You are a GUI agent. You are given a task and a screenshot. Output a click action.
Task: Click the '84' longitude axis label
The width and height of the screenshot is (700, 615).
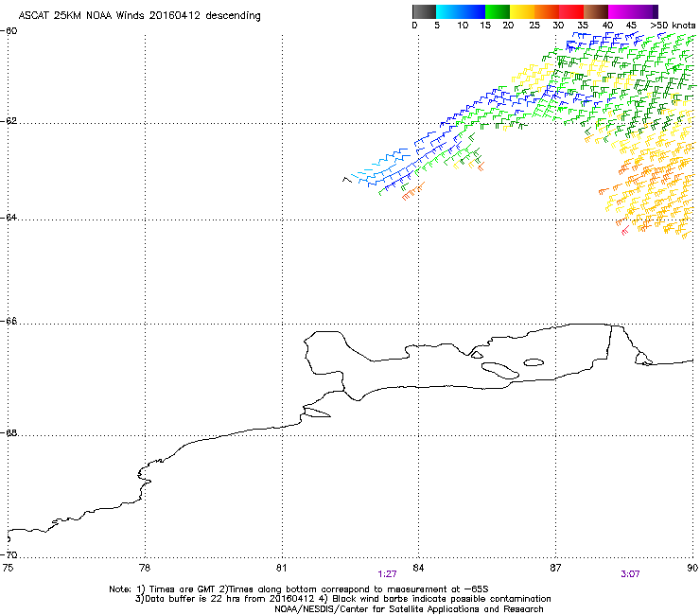point(418,568)
